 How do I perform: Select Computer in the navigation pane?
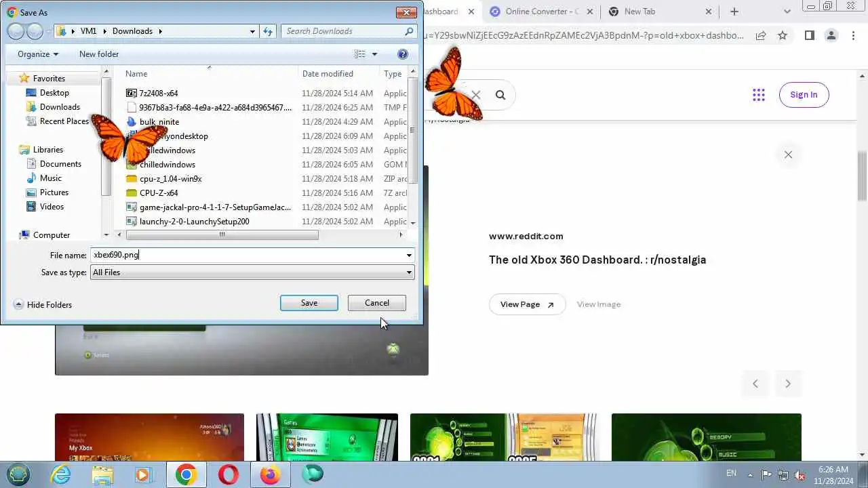(x=52, y=235)
